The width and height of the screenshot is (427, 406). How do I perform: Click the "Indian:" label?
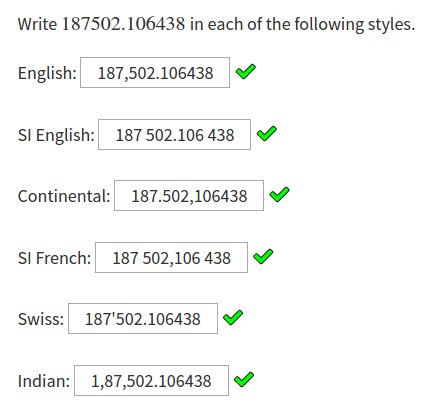(44, 381)
